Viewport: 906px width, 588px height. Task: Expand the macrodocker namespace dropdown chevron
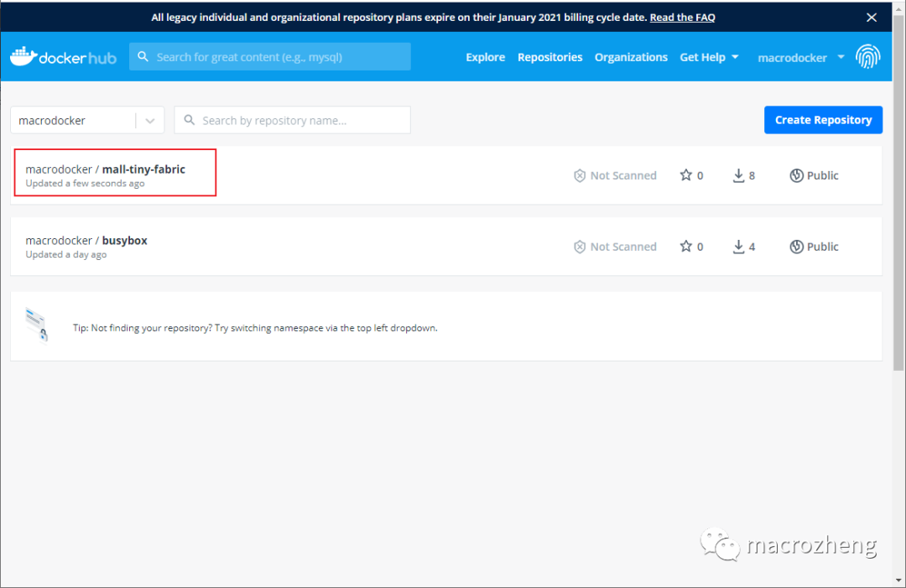(150, 121)
